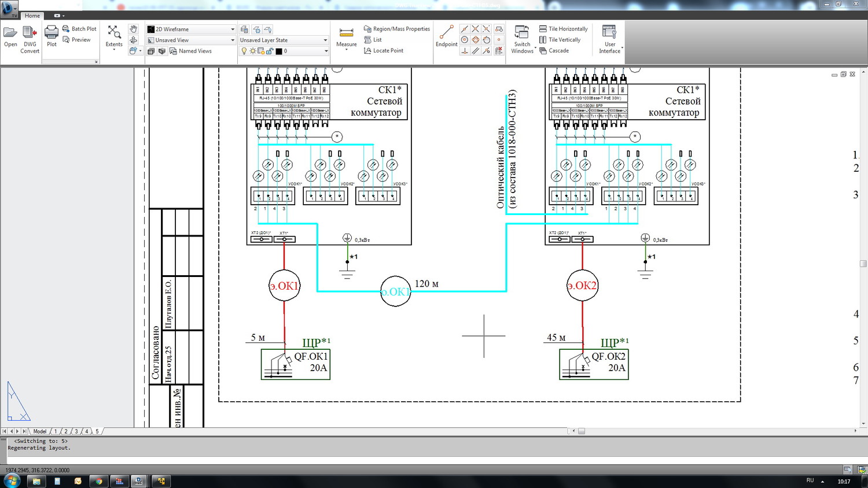
Task: Open the Unsaved Layer State dropdown
Action: coord(325,40)
